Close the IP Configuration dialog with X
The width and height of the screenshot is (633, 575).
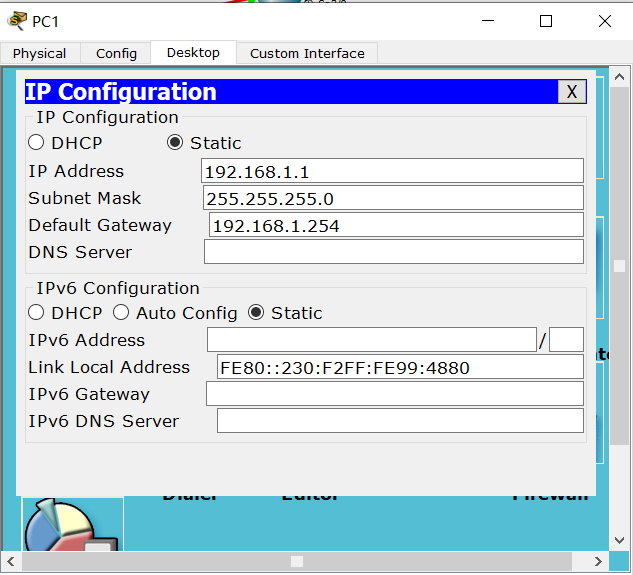[x=572, y=92]
